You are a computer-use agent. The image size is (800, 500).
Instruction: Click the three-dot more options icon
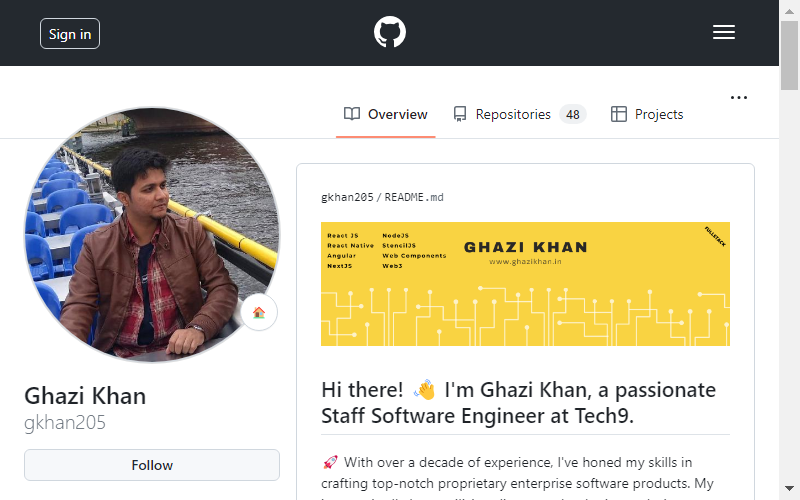[738, 97]
